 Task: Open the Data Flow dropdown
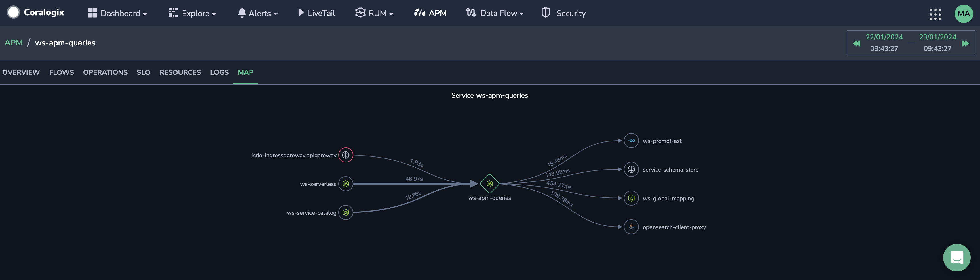(x=495, y=13)
